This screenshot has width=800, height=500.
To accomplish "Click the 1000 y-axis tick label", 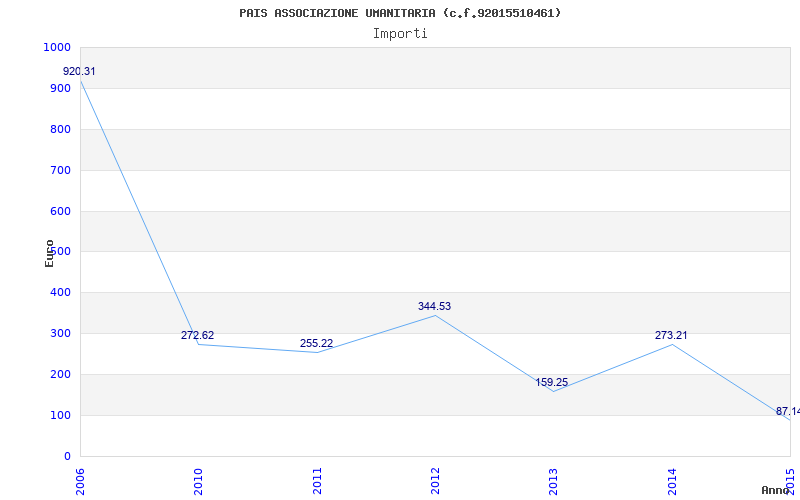I will (x=57, y=48).
